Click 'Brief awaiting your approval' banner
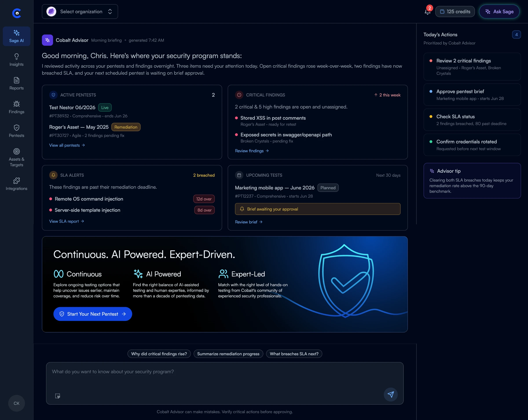This screenshot has height=420, width=528. click(318, 209)
